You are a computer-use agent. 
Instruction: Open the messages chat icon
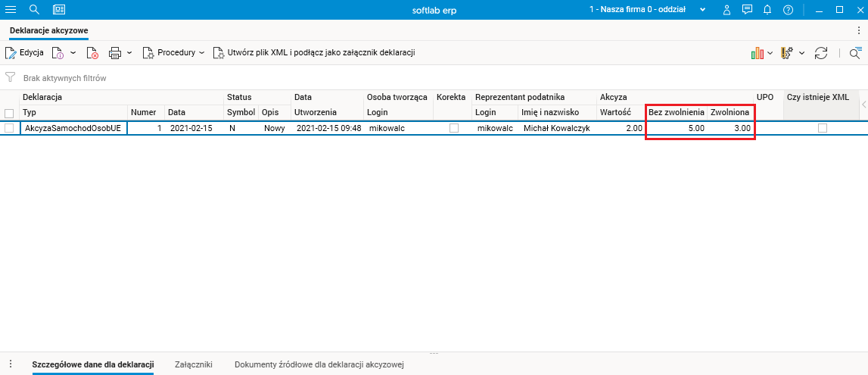[x=748, y=10]
